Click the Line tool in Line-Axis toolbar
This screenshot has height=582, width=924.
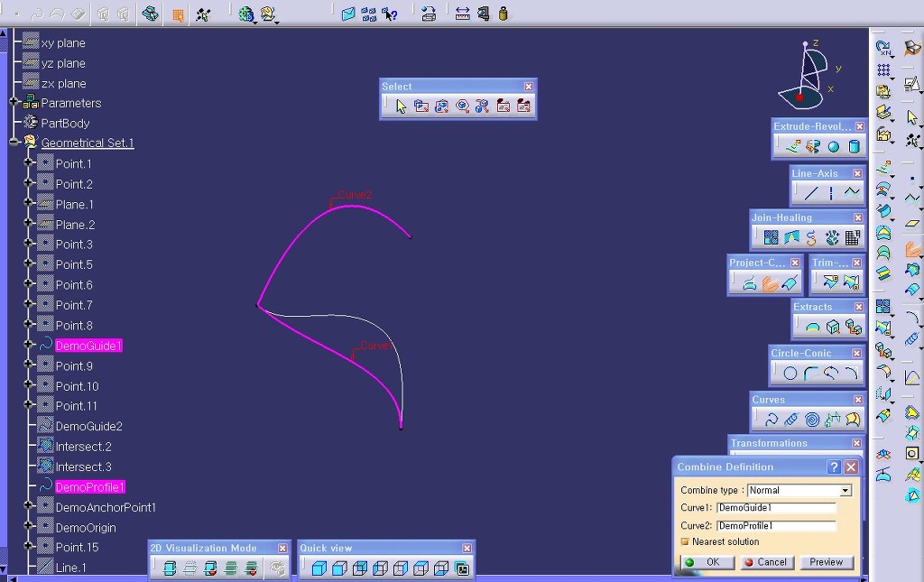pos(811,193)
